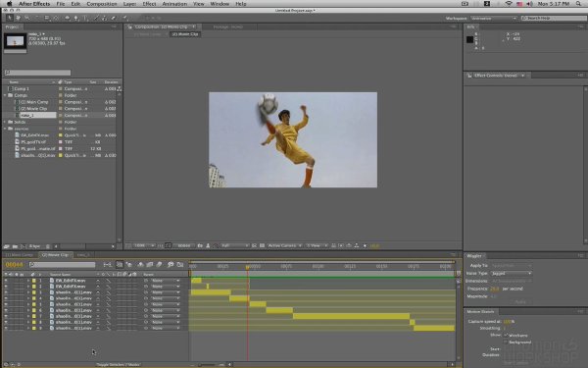Toggle the transparency grid icon in viewer
The height and width of the screenshot is (368, 588).
point(262,245)
